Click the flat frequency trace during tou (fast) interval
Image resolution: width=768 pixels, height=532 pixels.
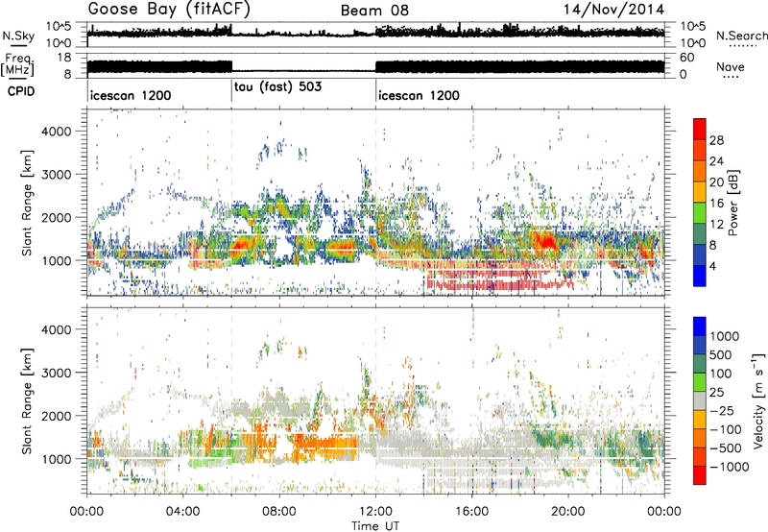pos(303,70)
